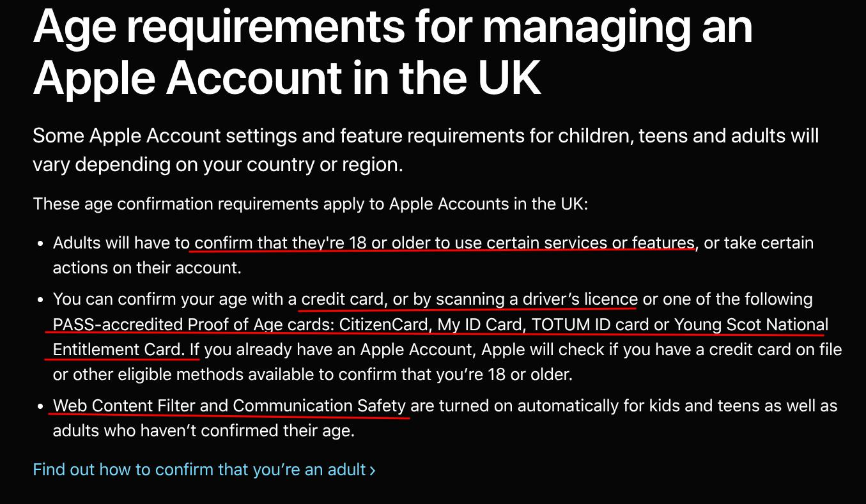Click underlined 'Web Content Filter' text
Image resolution: width=866 pixels, height=504 pixels.
[x=124, y=406]
